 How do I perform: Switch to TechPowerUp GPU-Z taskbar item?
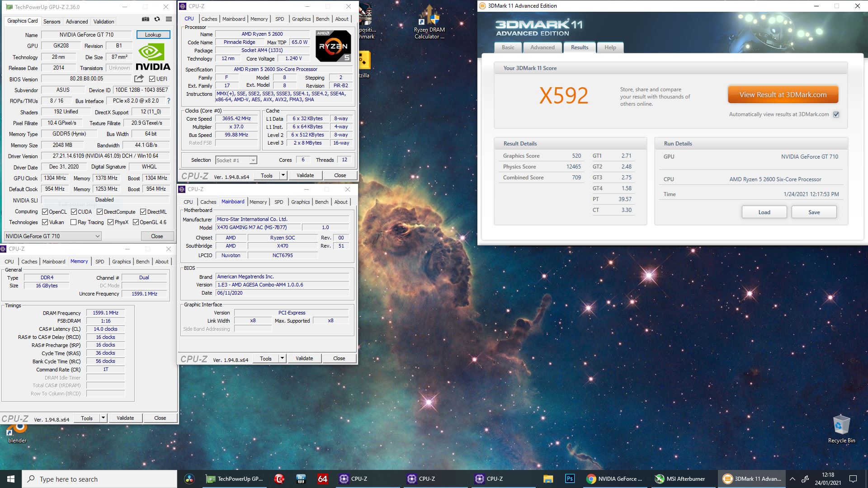[234, 479]
